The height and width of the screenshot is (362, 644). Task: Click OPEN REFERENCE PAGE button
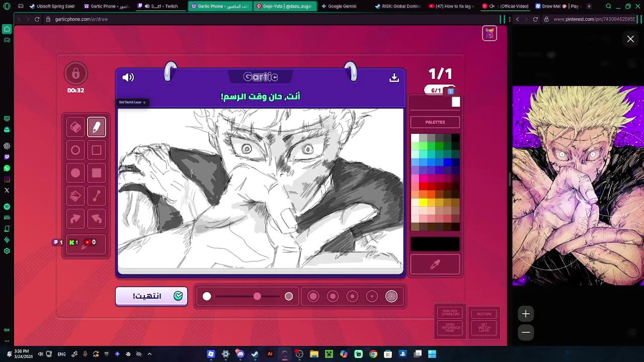click(450, 328)
